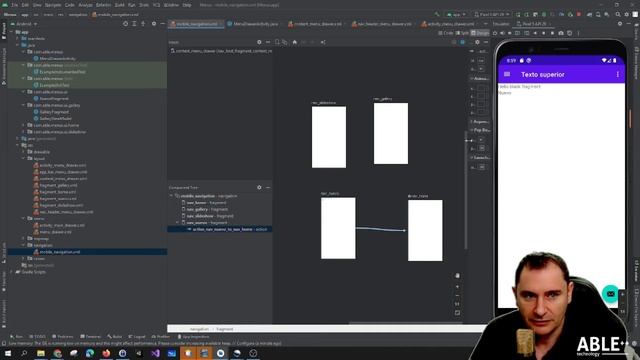640x360 pixels.
Task: Open the Edit menu
Action: tap(25, 5)
